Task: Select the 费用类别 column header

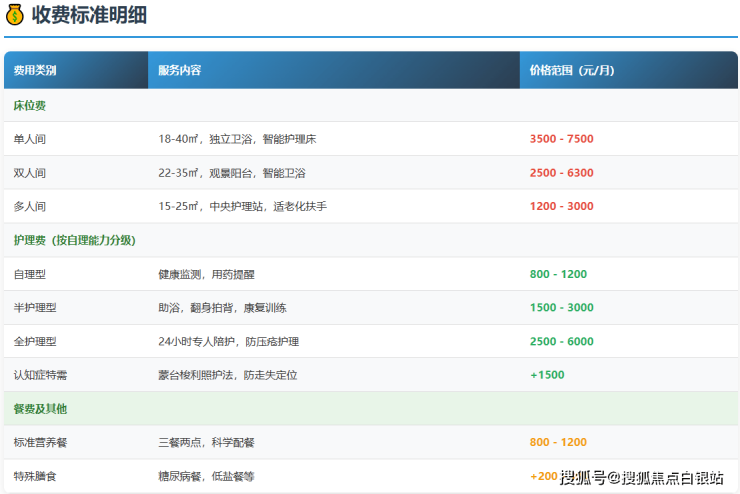Action: (x=35, y=71)
